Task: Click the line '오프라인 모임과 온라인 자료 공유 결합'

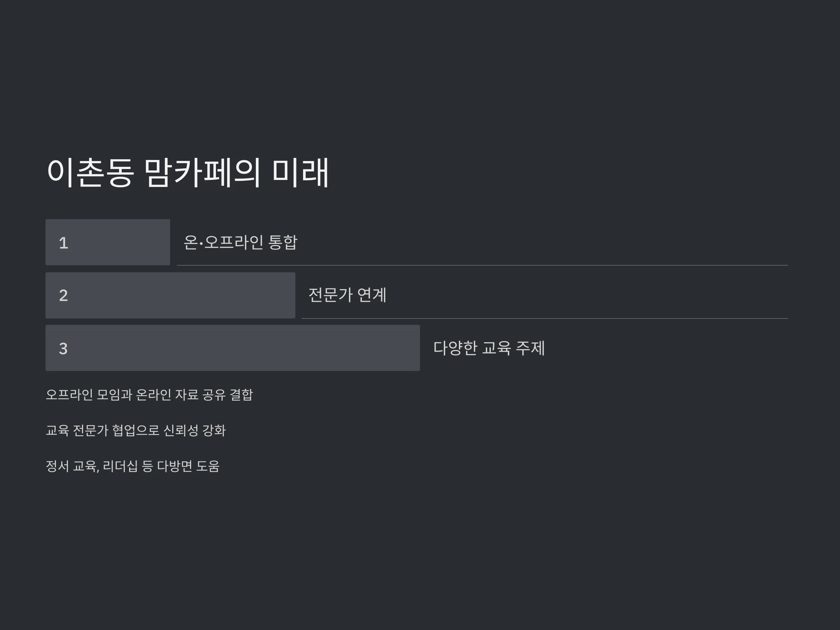Action: [149, 394]
